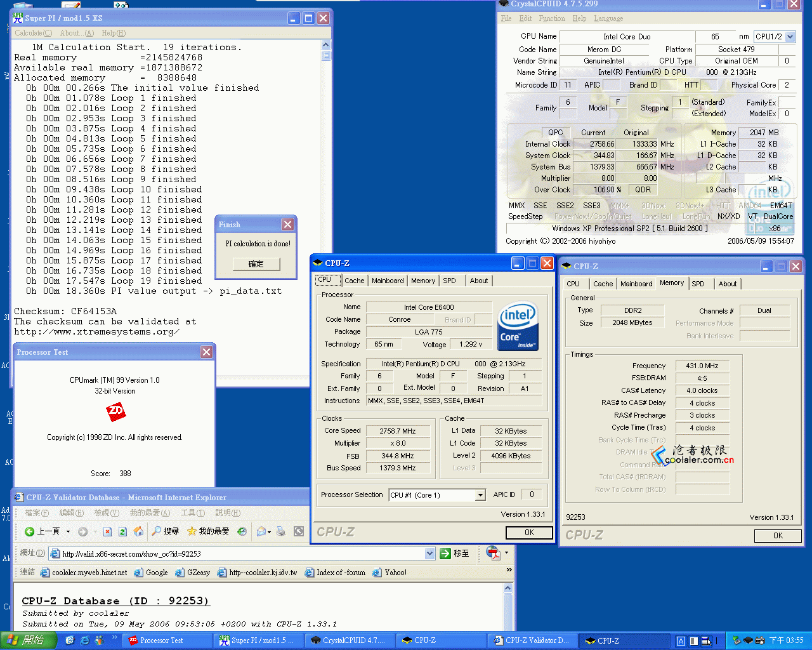
Task: Open the Adobe PDF dropdown arrow
Action: [x=506, y=553]
